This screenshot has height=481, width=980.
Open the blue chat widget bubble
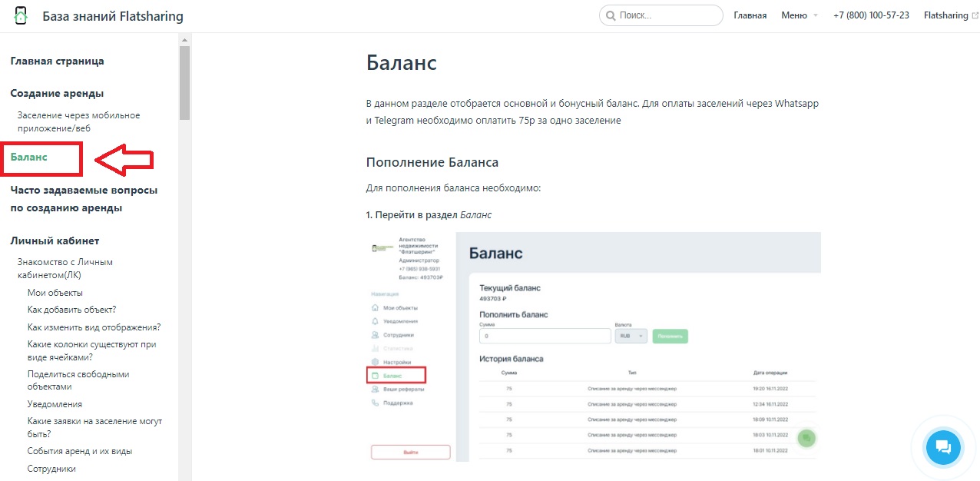944,446
